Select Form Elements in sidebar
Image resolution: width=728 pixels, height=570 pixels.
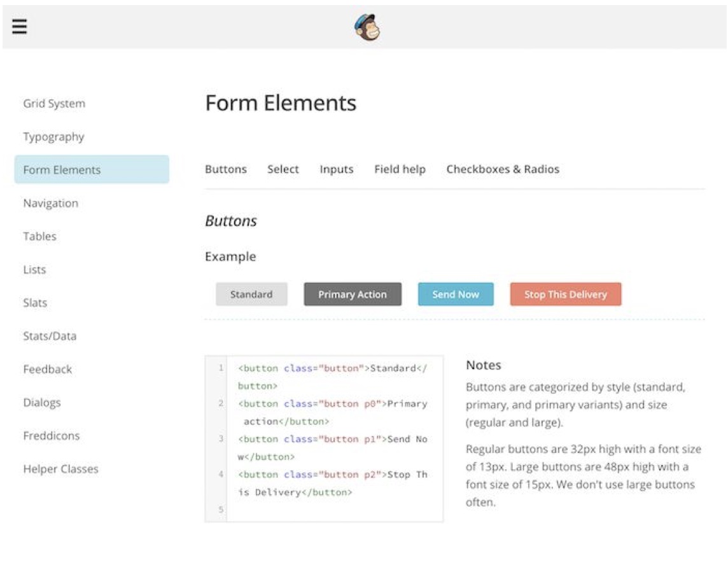(92, 169)
